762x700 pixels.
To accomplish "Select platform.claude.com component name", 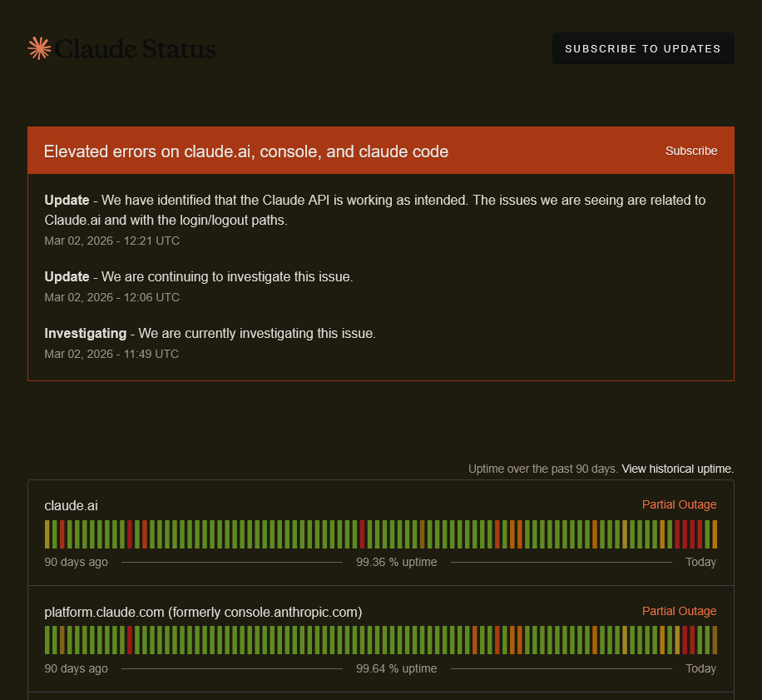I will coord(203,612).
